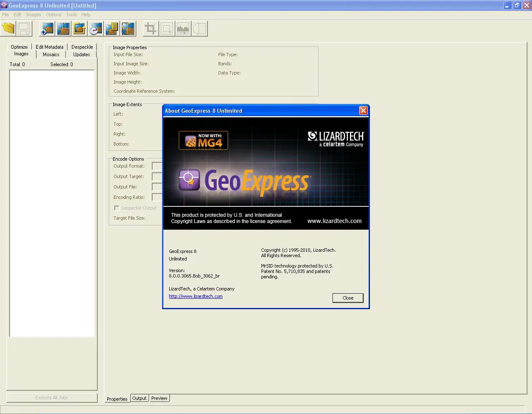Open a project with the yellow folder icon
The height and width of the screenshot is (414, 532).
pos(8,29)
